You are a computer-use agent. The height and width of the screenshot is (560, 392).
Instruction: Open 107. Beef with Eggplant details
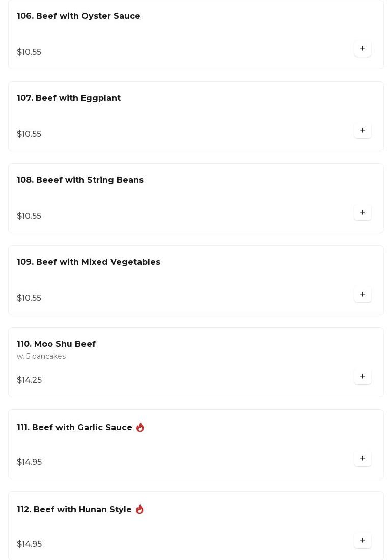69,98
